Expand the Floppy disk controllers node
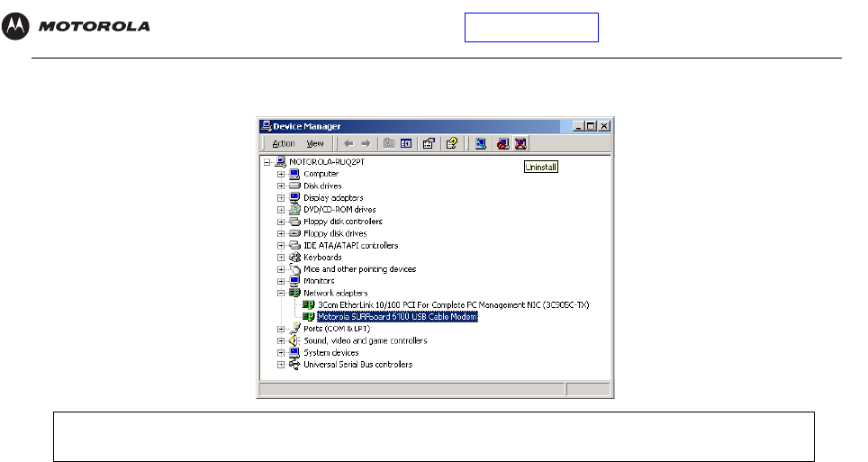The height and width of the screenshot is (462, 868). (281, 222)
